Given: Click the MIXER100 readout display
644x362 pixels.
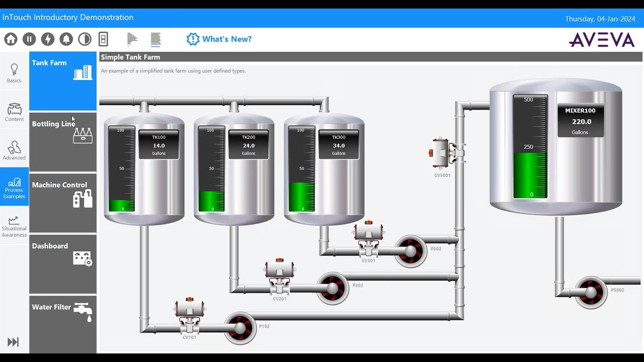Looking at the screenshot, I should click(580, 121).
